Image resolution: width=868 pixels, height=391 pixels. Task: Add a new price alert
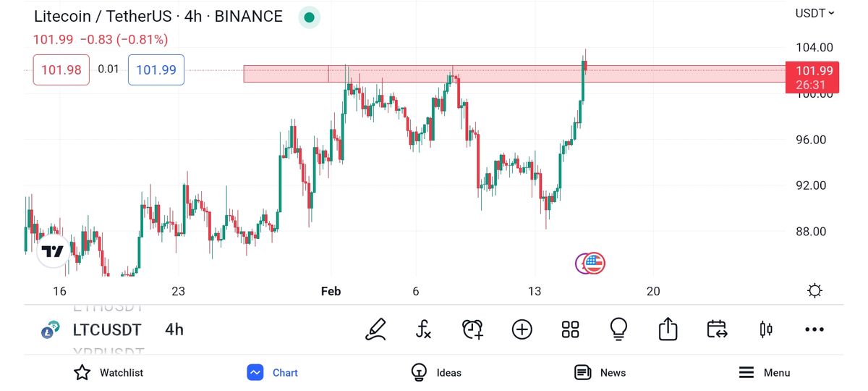[472, 329]
